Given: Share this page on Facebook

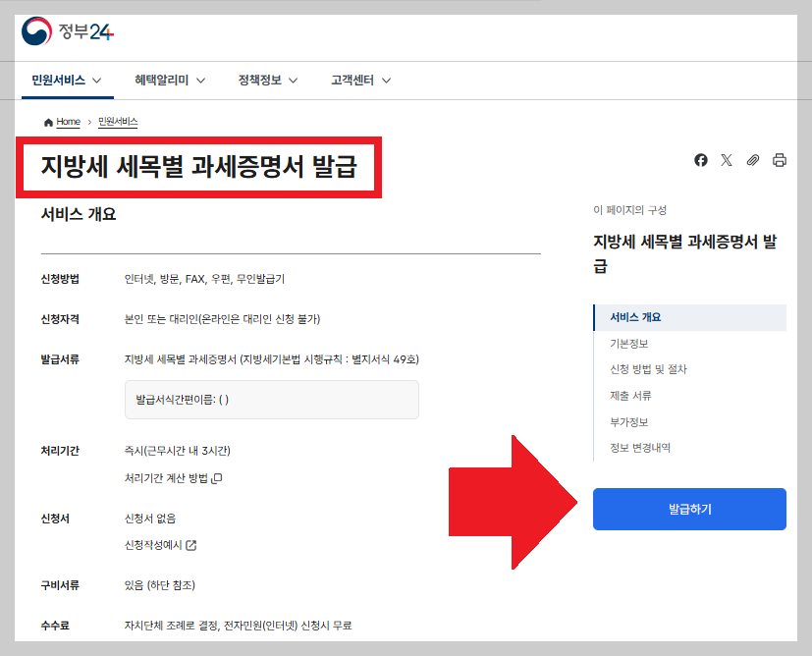Looking at the screenshot, I should click(700, 160).
